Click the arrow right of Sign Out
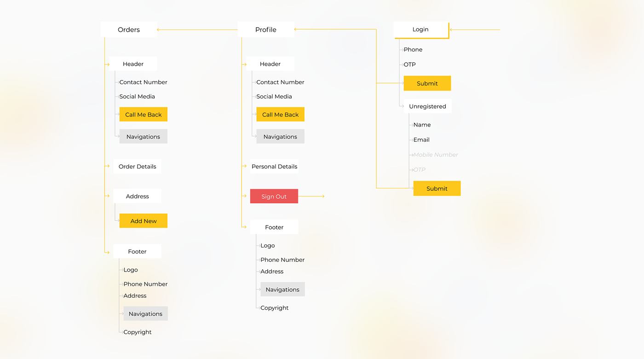 312,197
